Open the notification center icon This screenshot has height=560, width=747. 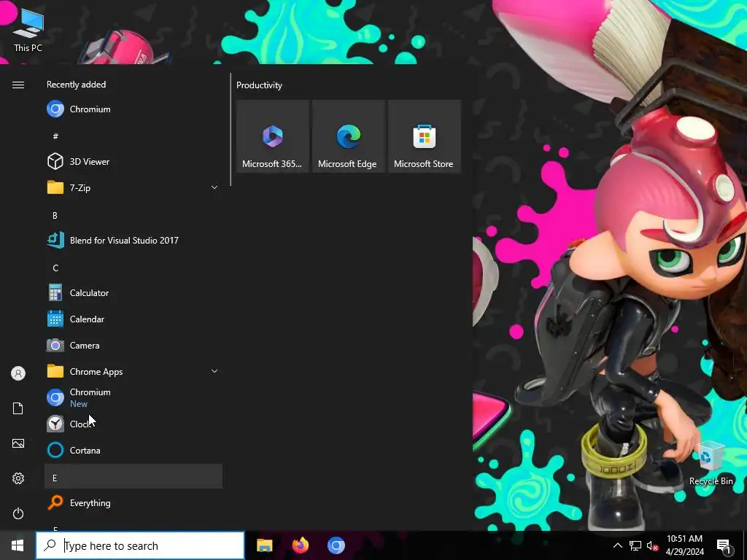tap(724, 545)
